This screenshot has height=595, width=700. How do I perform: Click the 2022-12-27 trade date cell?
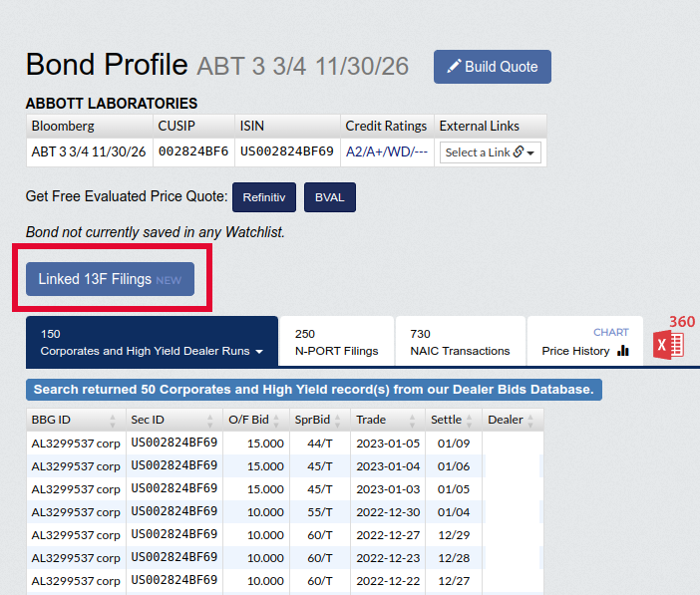coord(388,535)
